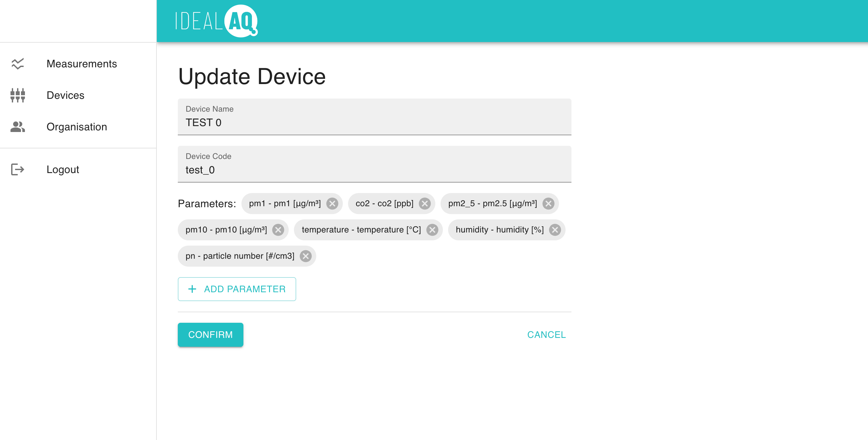
Task: Remove the pm10 parameter chip
Action: (278, 230)
